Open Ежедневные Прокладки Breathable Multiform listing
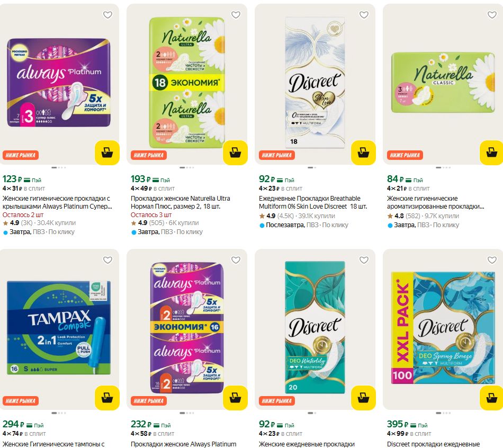Screen dimensions: 503x448 tap(313, 202)
